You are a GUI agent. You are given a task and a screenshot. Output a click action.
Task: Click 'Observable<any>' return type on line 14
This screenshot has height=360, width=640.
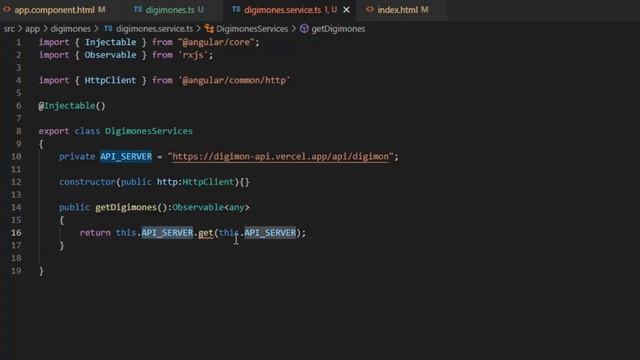(211, 207)
